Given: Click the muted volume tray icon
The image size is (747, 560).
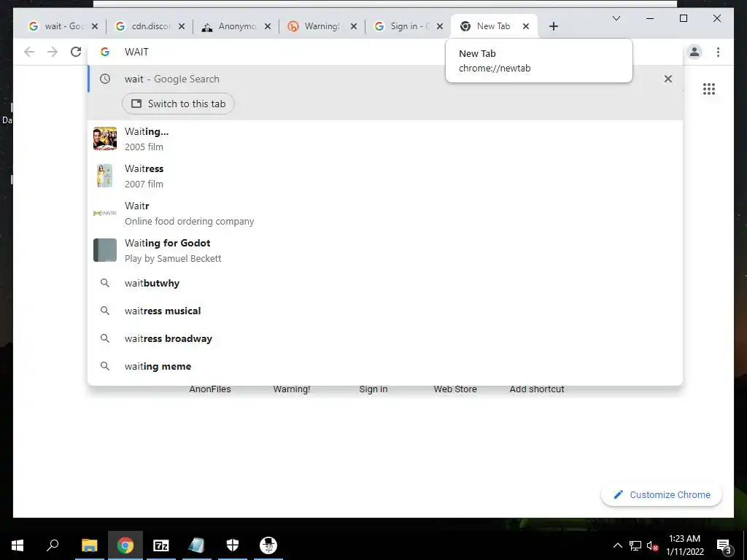Looking at the screenshot, I should (652, 545).
